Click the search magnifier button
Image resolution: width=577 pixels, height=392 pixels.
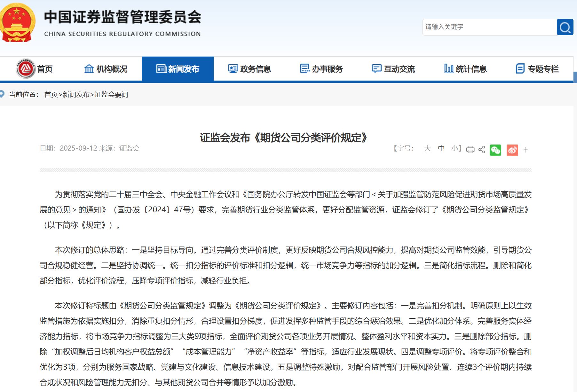point(565,27)
